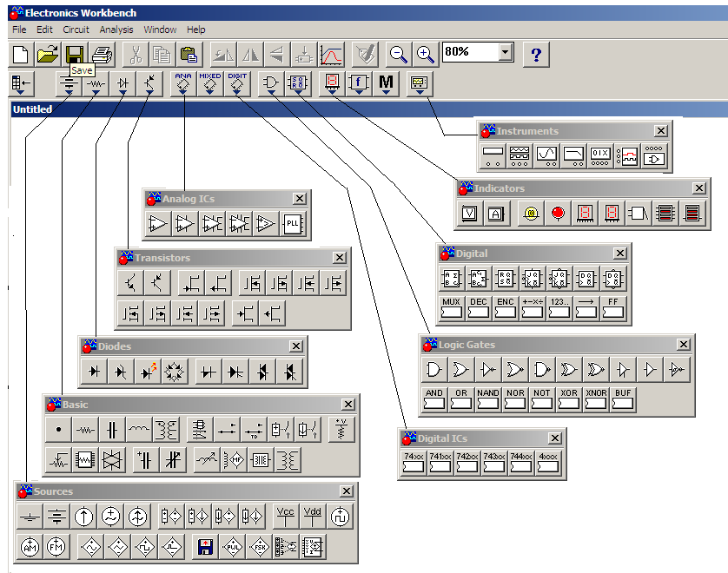
Task: Open the zoom percentage dropdown arrow
Action: pyautogui.click(x=506, y=52)
